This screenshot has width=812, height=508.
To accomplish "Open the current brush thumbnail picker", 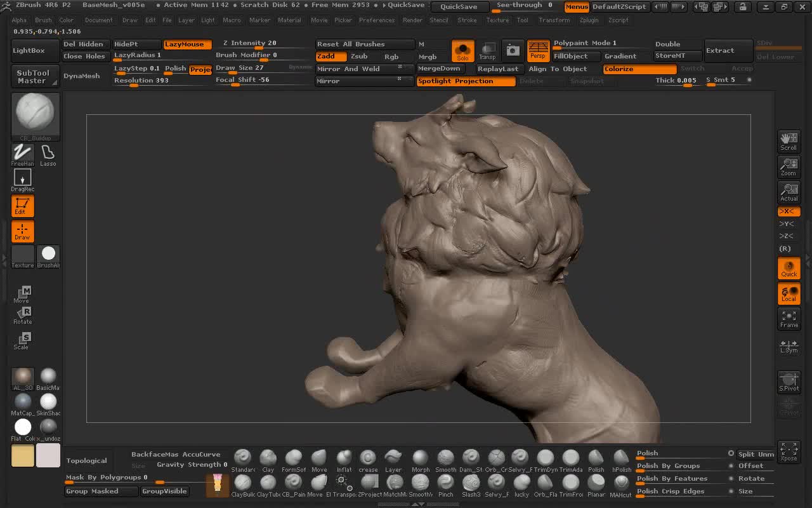I will 36,117.
